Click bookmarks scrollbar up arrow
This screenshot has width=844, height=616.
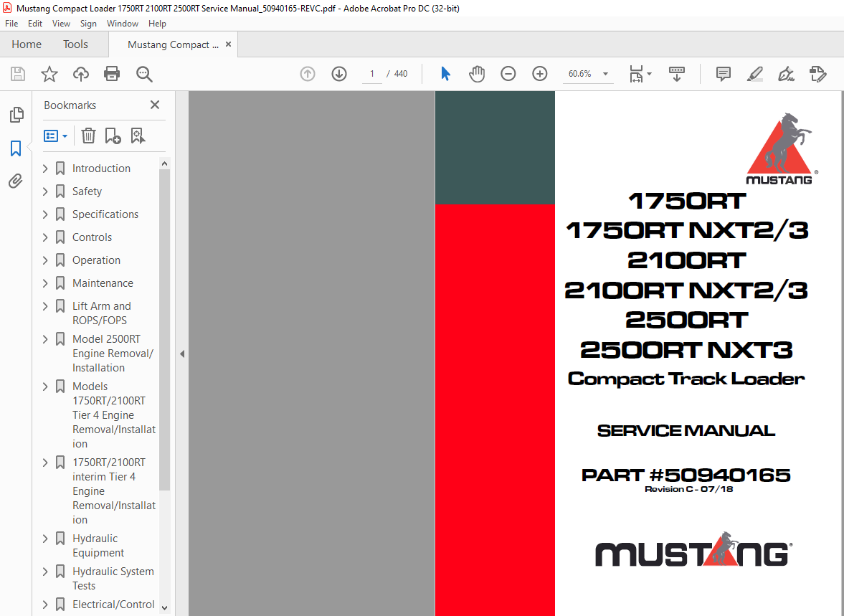(165, 164)
